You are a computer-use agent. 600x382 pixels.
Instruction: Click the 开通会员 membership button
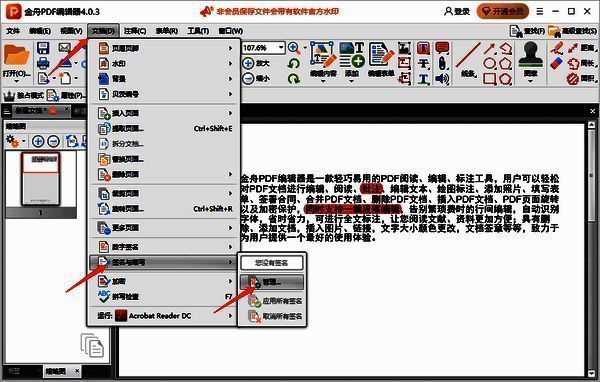(x=502, y=11)
